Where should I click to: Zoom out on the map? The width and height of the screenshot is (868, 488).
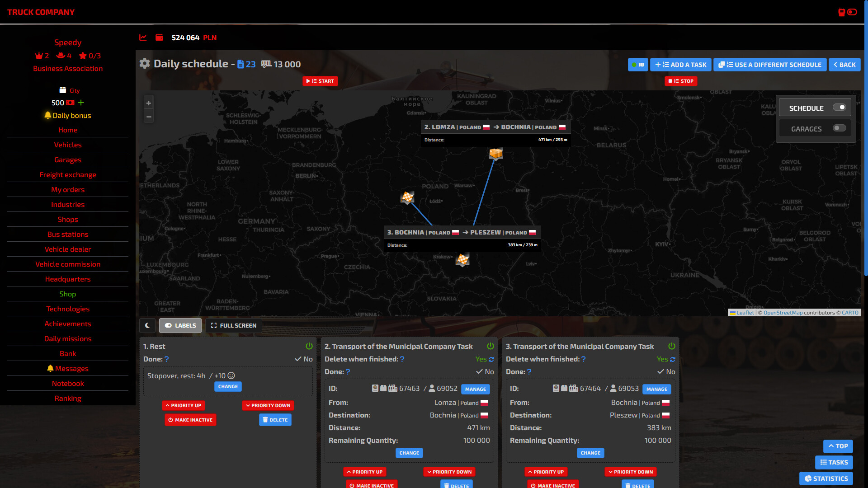149,117
